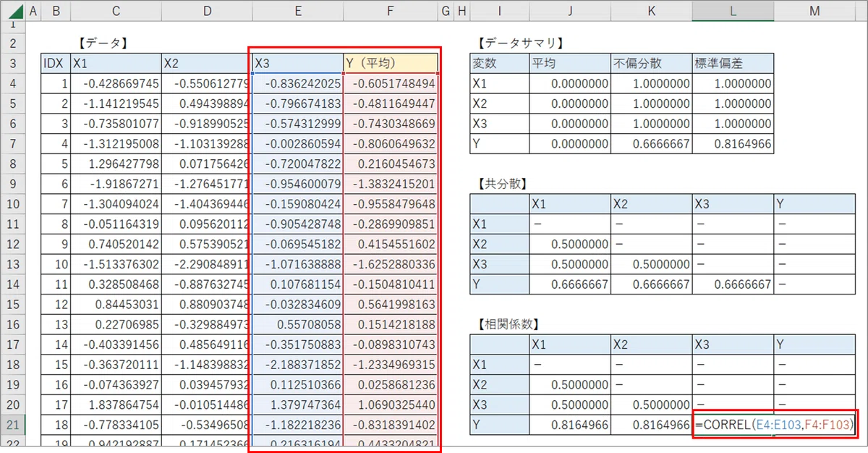Click the 平均 header in summary table
This screenshot has height=453, width=868.
(569, 64)
